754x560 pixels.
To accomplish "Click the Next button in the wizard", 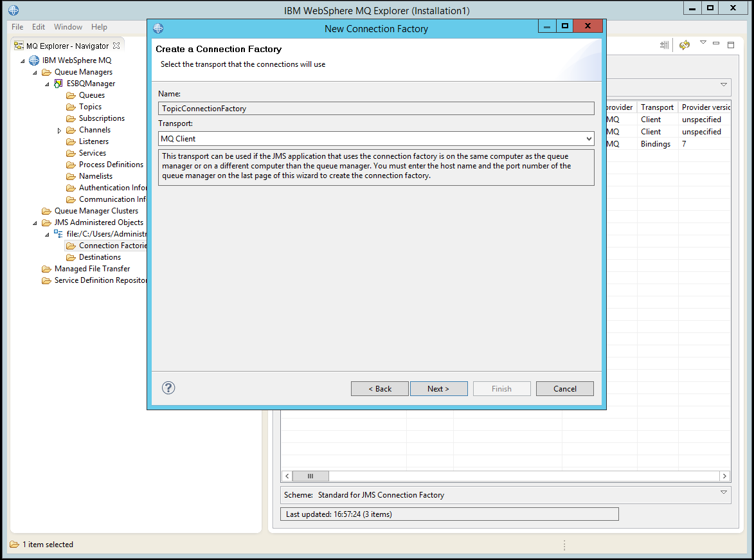I will (x=438, y=388).
